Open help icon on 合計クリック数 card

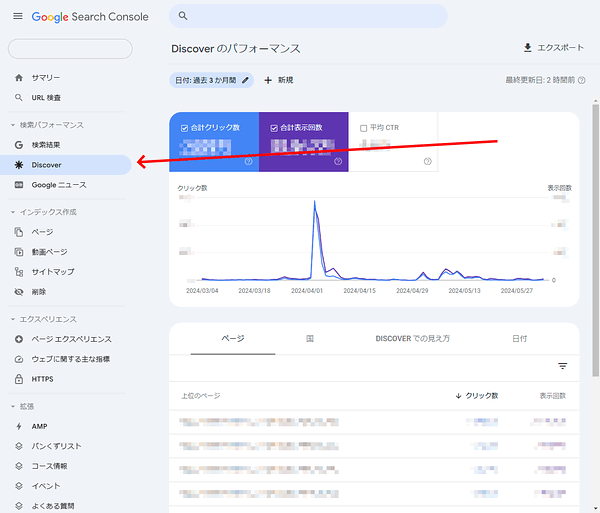[x=248, y=161]
